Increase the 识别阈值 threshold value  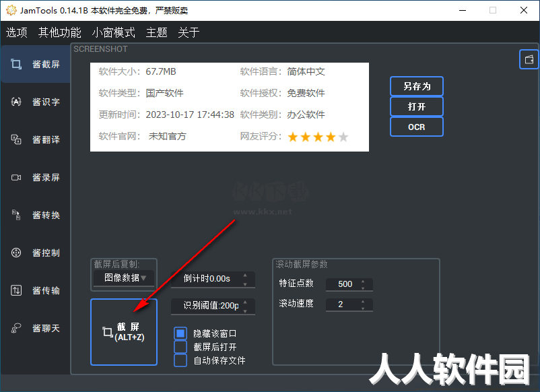245,302
